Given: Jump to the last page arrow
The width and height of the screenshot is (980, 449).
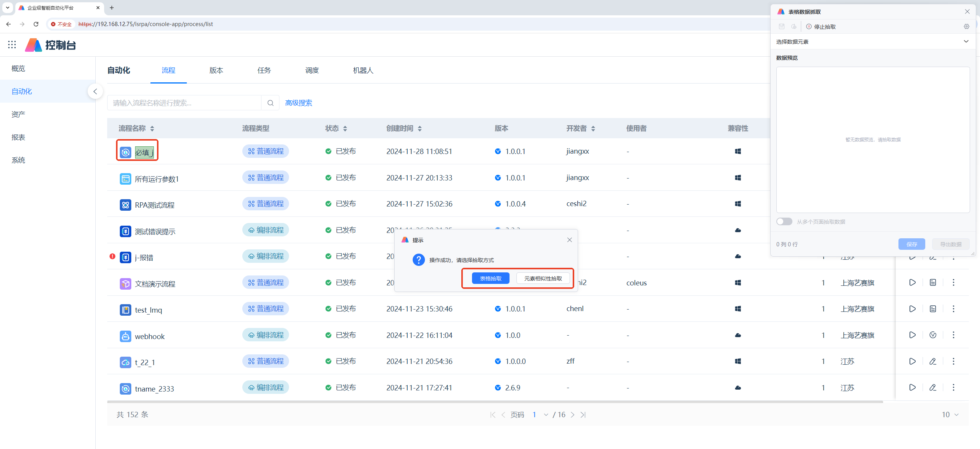Looking at the screenshot, I should [583, 415].
